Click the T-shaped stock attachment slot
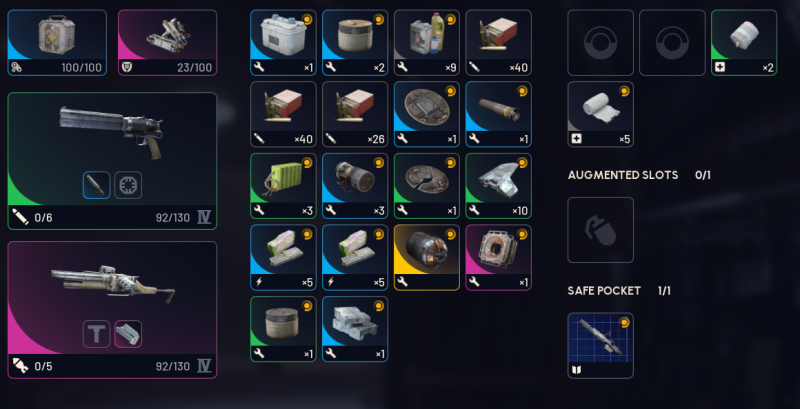Image resolution: width=800 pixels, height=409 pixels. (x=96, y=334)
